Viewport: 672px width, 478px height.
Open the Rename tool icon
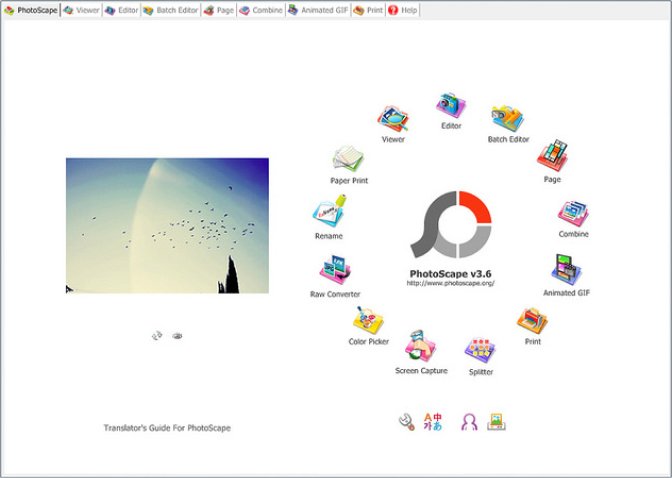point(329,210)
